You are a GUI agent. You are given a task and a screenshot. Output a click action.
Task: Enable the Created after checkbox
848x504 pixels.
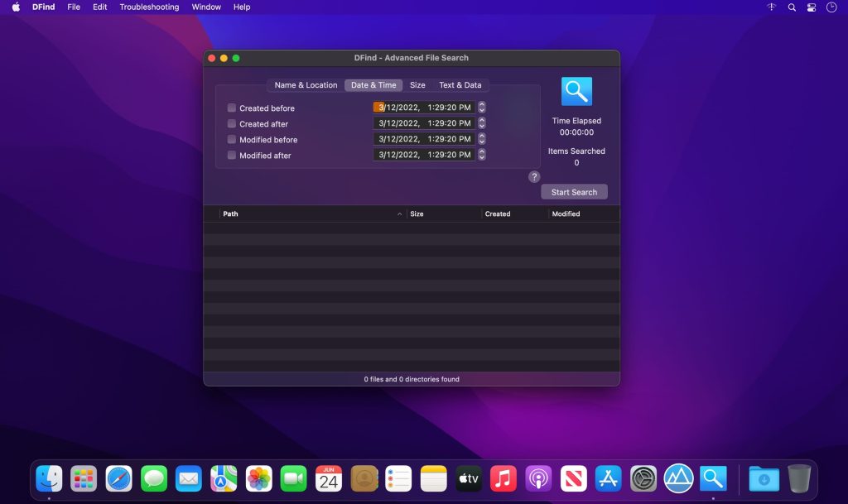tap(232, 123)
